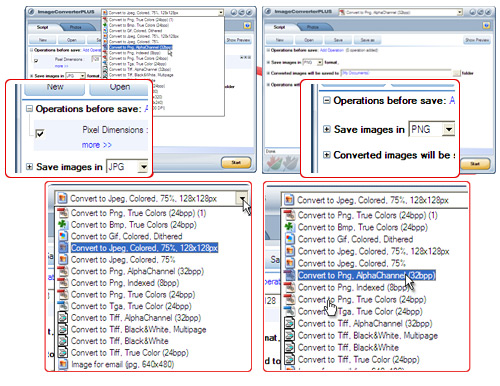Expand Save images in section in enlarged JPG callout
Image resolution: width=500 pixels, height=386 pixels.
point(29,167)
